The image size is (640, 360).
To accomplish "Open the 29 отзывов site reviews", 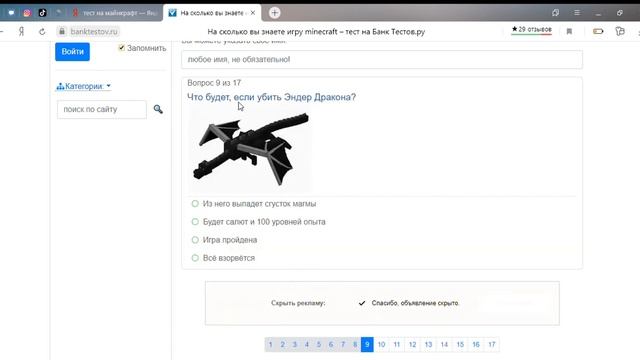I will pos(531,30).
